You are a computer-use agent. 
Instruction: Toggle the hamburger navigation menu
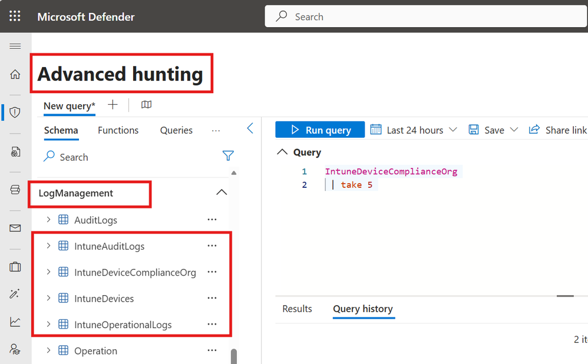pos(15,47)
